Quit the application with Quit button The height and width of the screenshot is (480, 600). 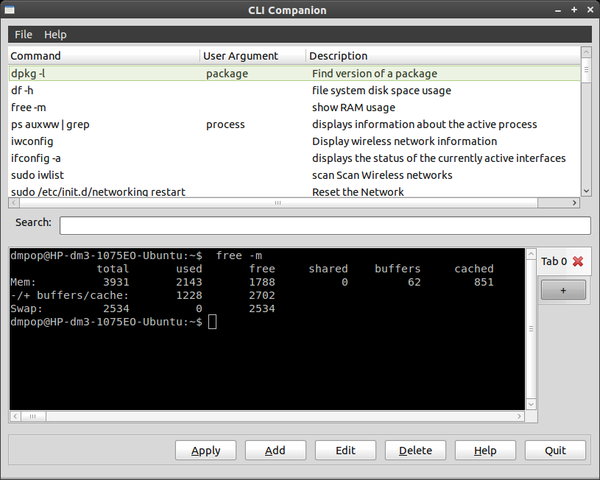click(555, 450)
